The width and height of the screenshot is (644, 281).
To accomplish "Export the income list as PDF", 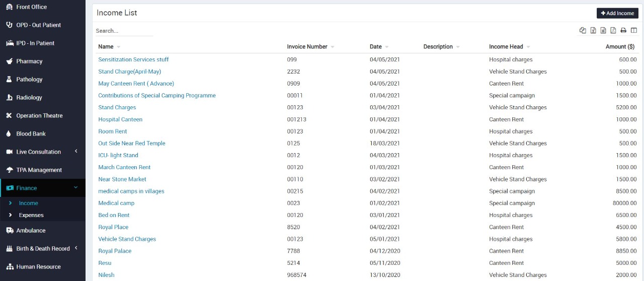I will [x=613, y=30].
